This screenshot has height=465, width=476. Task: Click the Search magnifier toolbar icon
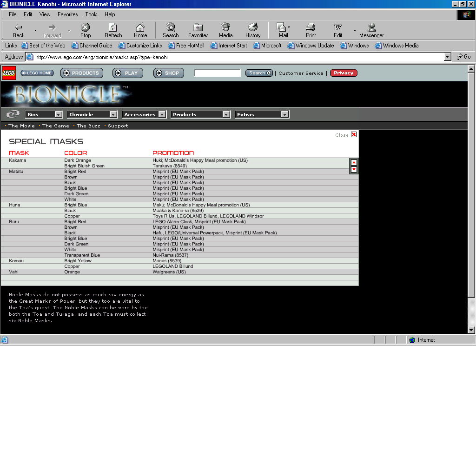[171, 29]
